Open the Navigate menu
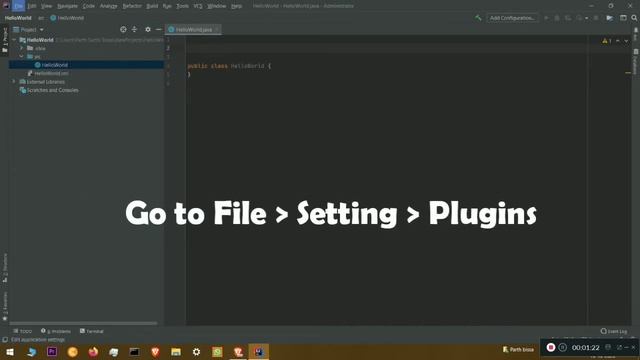This screenshot has width=640, height=360. click(67, 6)
